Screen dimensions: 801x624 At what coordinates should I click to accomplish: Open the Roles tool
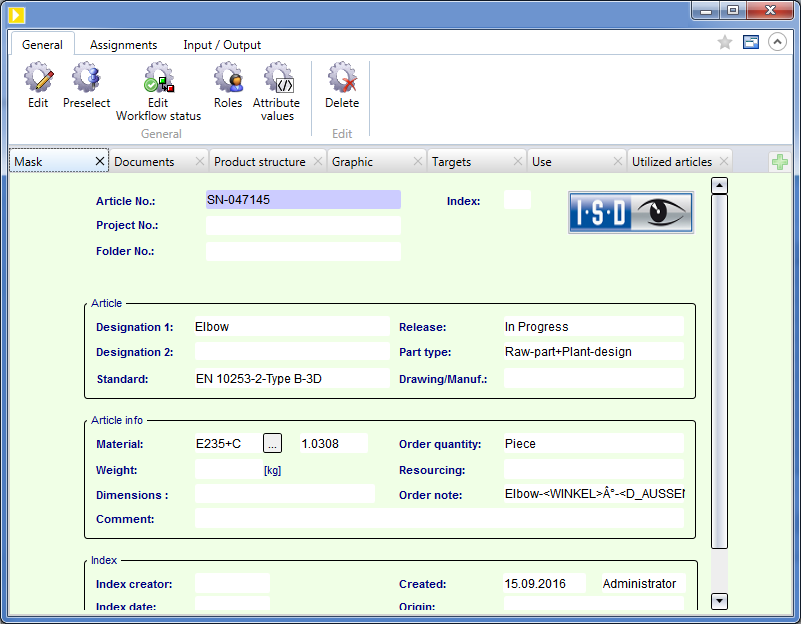pyautogui.click(x=228, y=80)
